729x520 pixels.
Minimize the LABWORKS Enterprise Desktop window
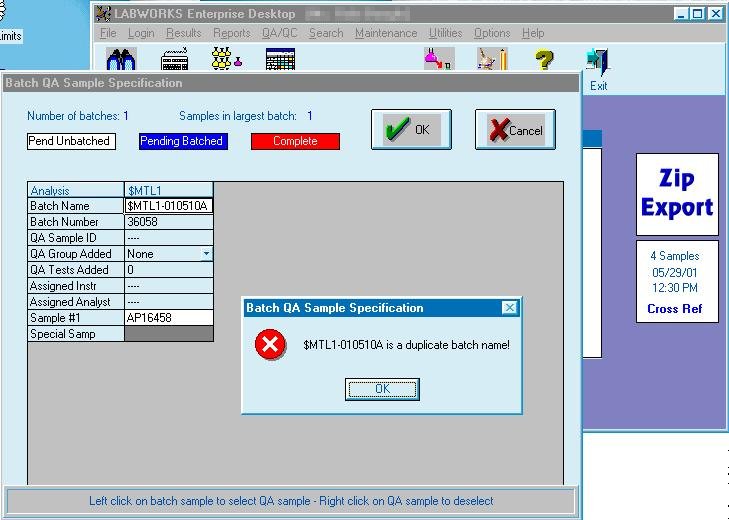pos(681,13)
